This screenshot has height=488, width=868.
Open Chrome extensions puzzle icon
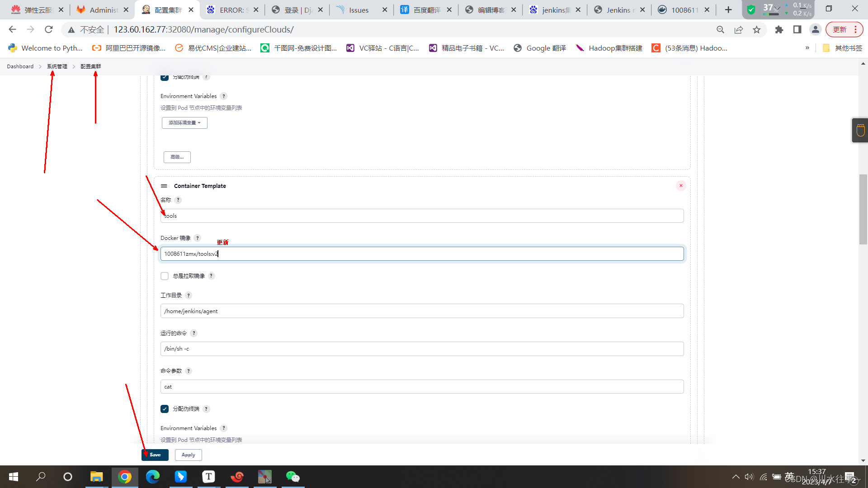tap(779, 30)
